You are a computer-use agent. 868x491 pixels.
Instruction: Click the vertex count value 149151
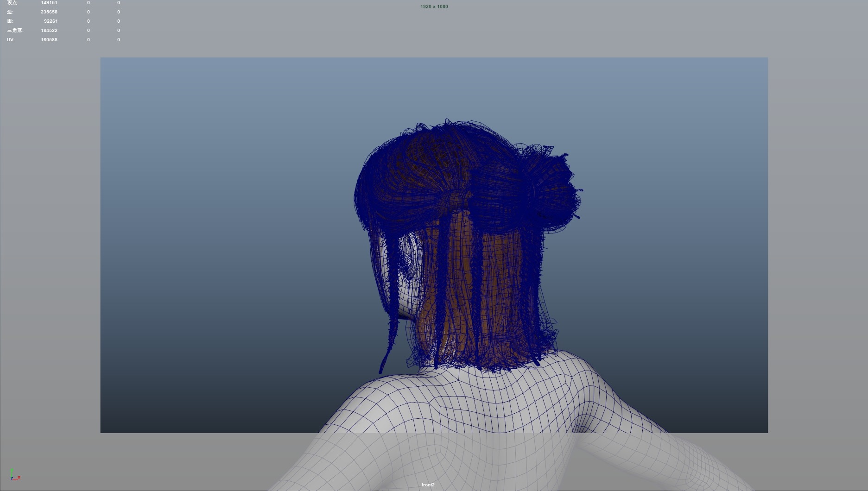tap(49, 3)
